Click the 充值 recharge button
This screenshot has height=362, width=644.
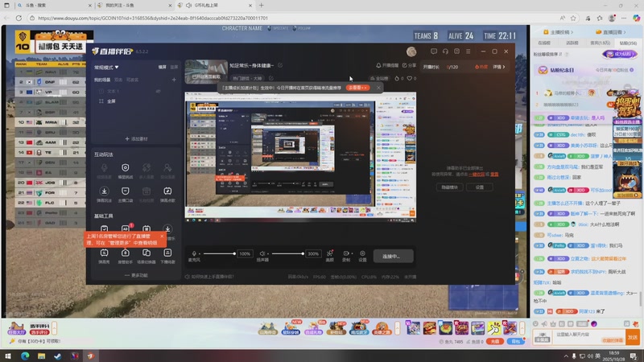click(495, 341)
